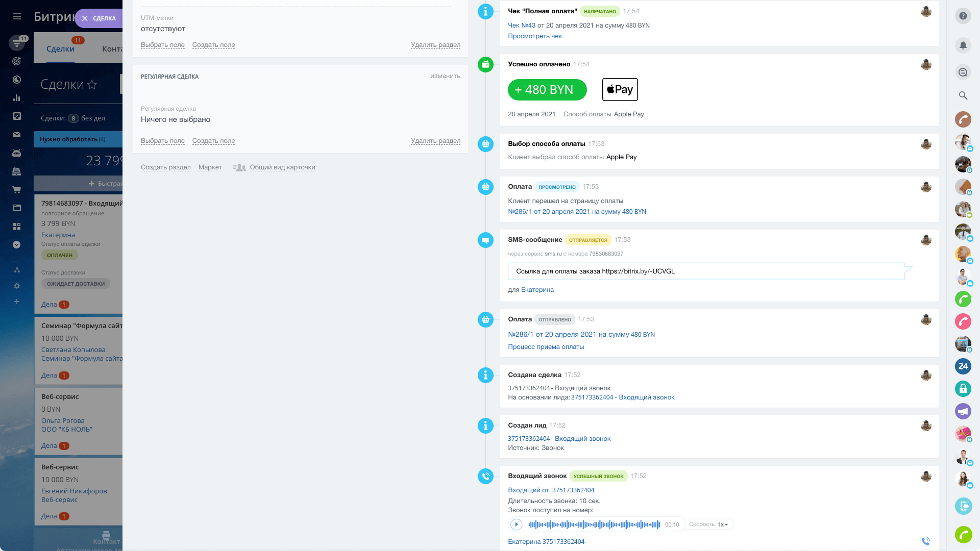
Task: Click Создать раздел link
Action: coord(165,167)
